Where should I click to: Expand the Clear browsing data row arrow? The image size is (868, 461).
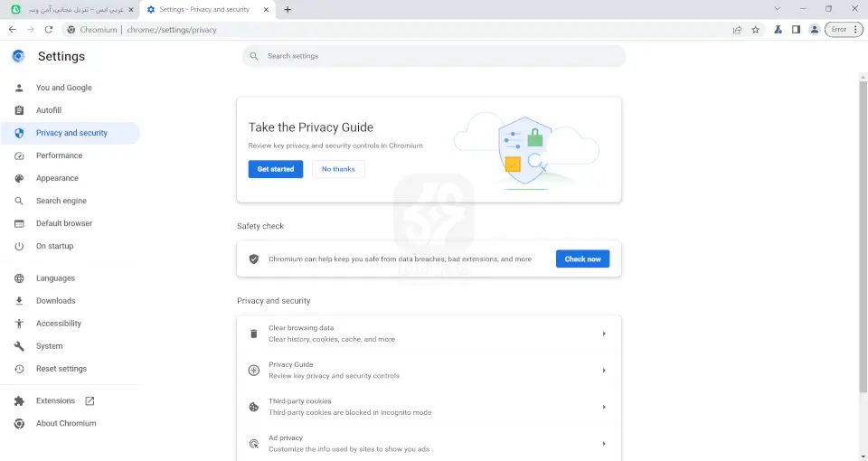(604, 334)
